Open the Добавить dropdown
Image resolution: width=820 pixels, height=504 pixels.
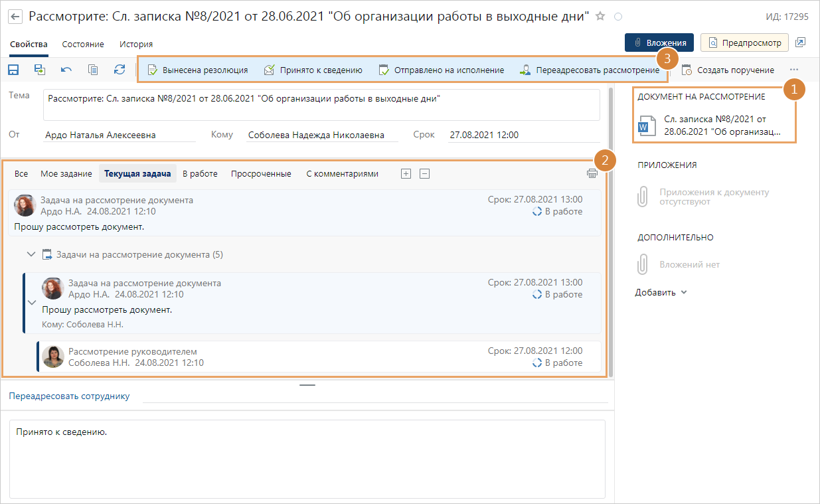tap(661, 292)
